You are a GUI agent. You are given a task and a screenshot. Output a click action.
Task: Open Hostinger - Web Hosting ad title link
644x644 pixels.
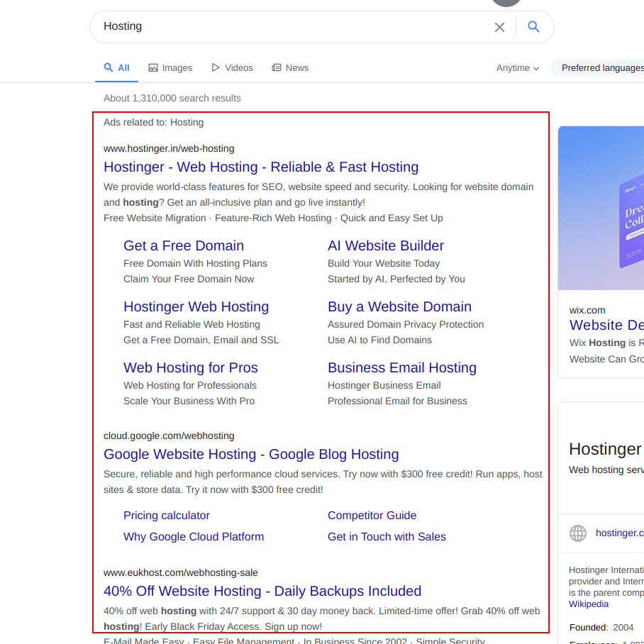[x=261, y=167]
